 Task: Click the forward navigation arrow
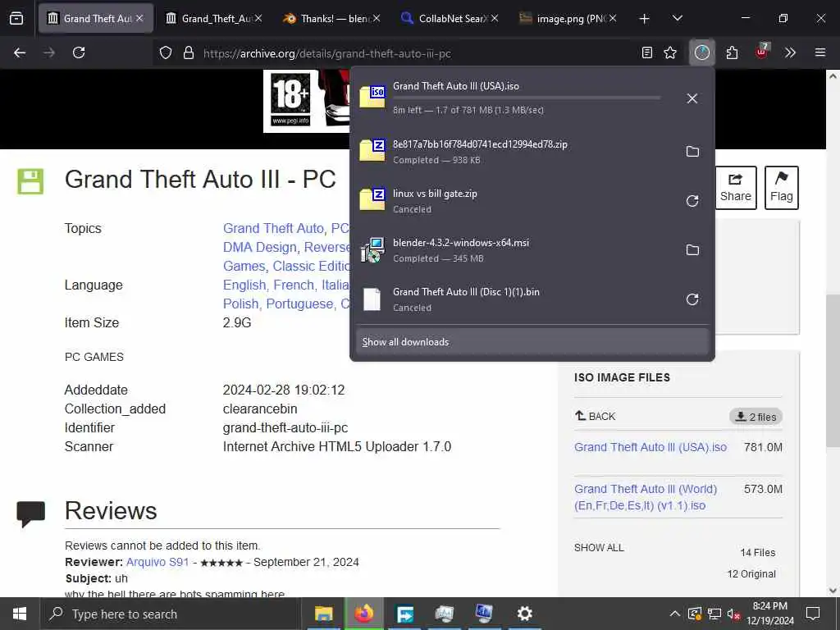49,52
